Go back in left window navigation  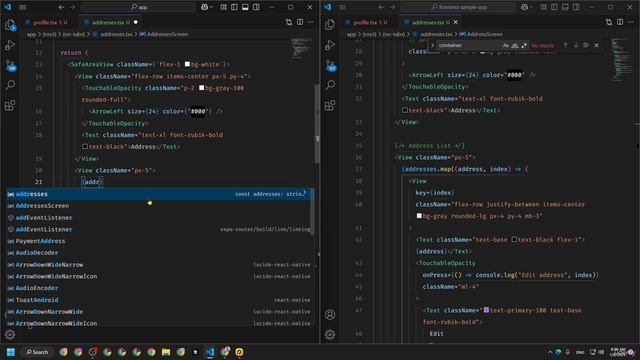tap(61, 7)
